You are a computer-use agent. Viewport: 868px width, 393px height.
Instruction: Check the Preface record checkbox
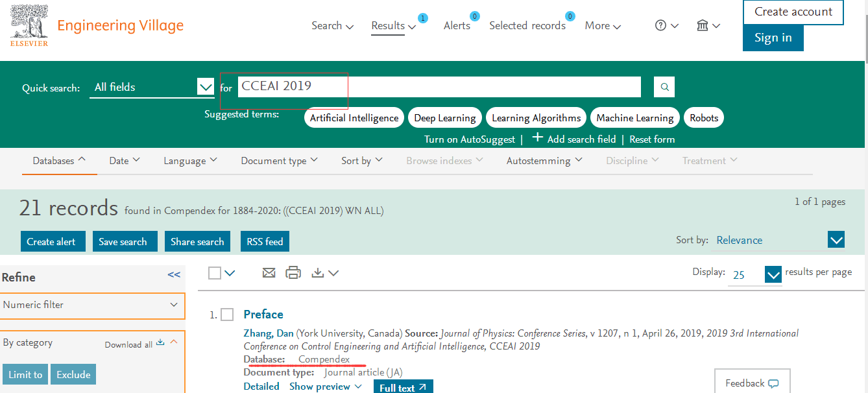click(227, 315)
